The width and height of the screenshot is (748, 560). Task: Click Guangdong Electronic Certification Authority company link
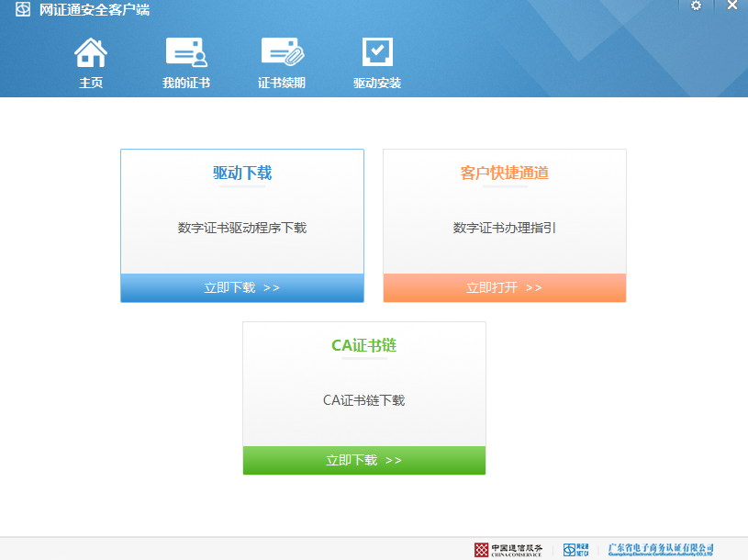(661, 549)
